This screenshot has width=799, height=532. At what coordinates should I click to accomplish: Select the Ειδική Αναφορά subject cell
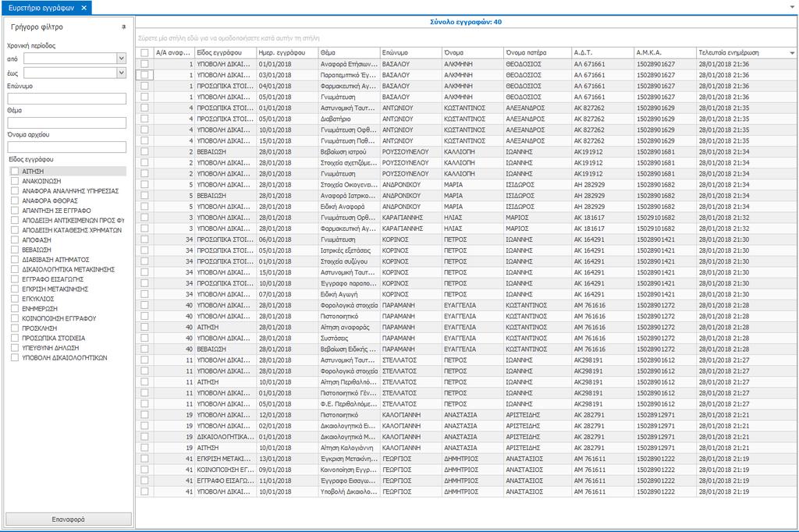[x=350, y=207]
